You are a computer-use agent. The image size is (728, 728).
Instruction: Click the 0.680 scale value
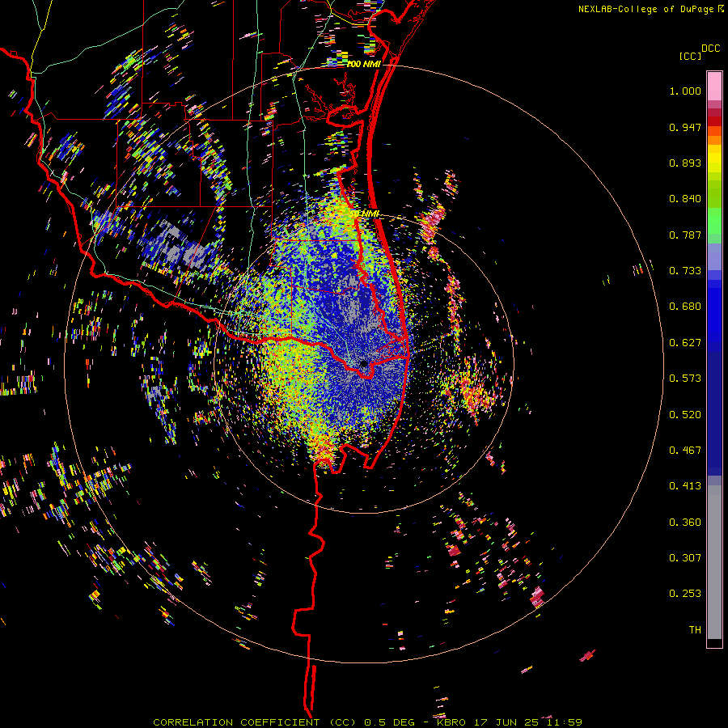point(685,307)
